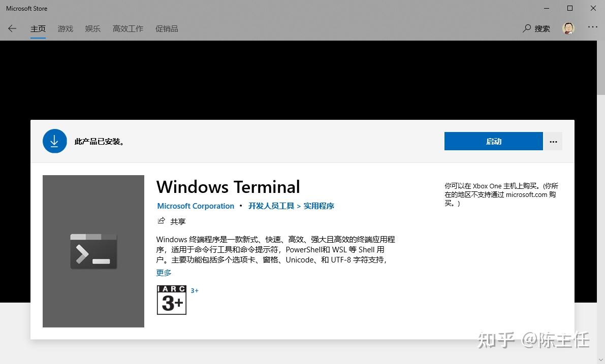Switch to the 高效工作 tab
This screenshot has height=364, width=605.
pos(128,28)
